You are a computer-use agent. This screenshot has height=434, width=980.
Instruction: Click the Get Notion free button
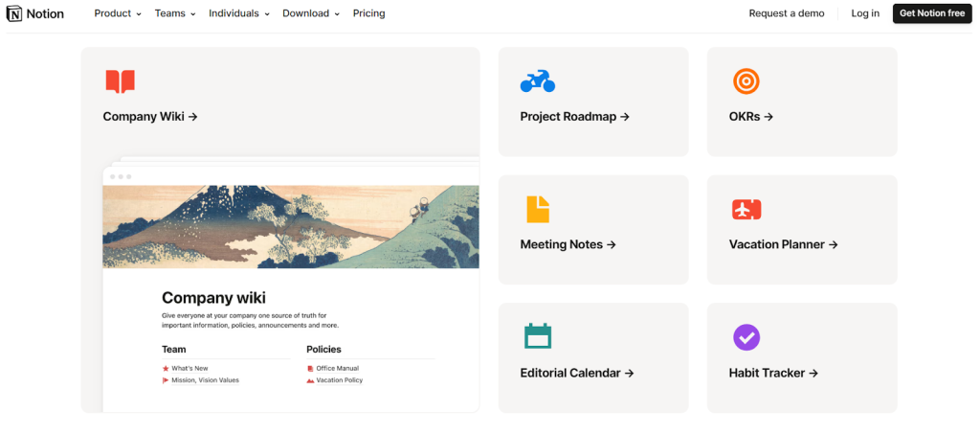(x=932, y=13)
